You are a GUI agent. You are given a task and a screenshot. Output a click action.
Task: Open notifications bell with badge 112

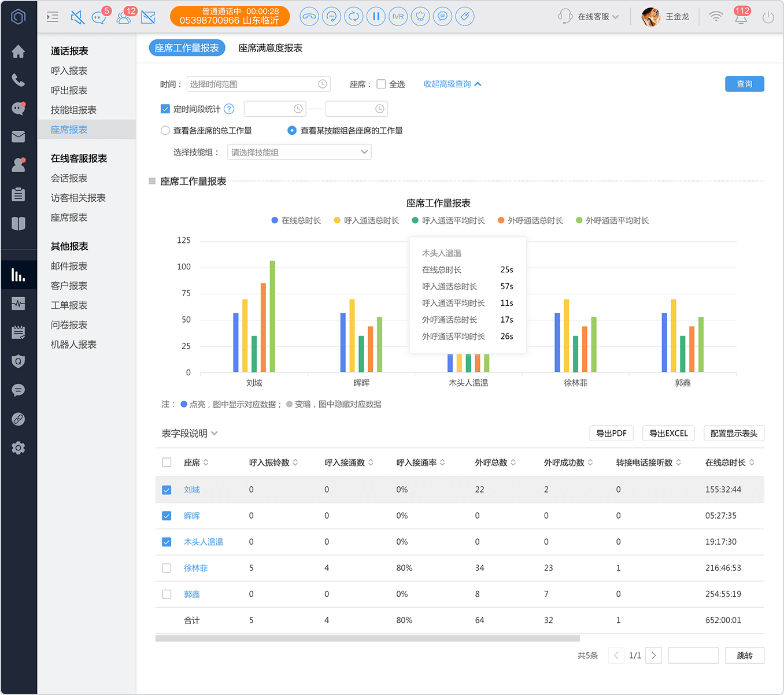pos(741,17)
